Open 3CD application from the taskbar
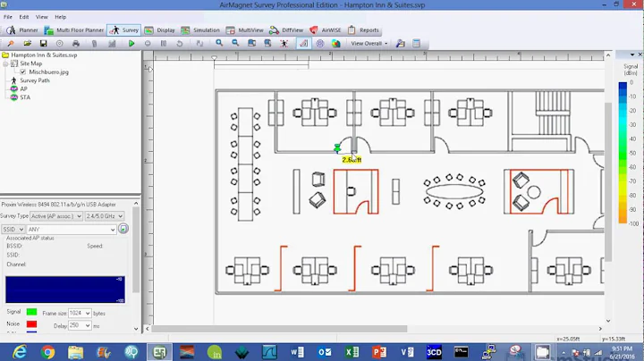This screenshot has height=361, width=644. click(434, 352)
